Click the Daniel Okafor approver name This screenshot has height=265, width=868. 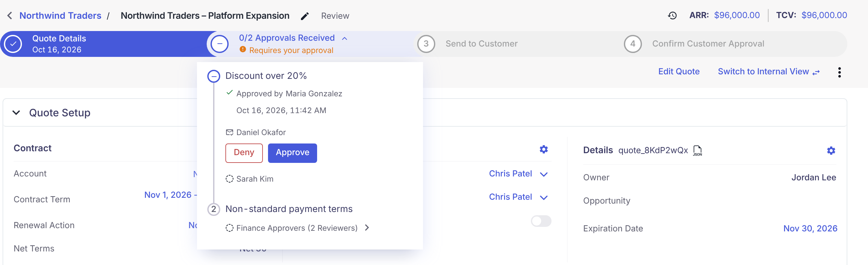coord(261,132)
